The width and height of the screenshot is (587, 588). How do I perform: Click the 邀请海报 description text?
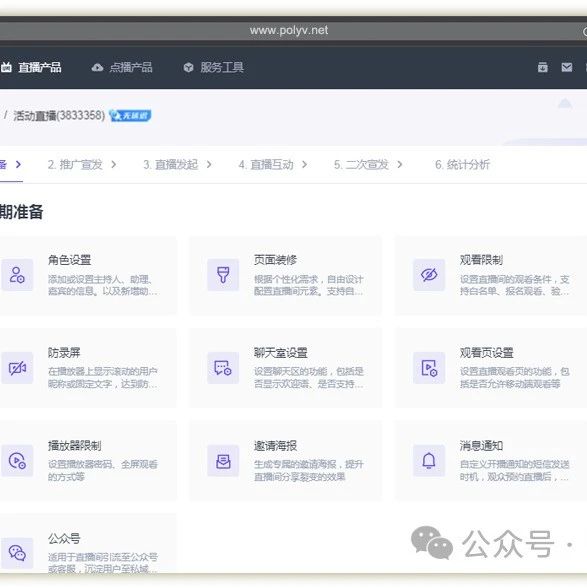click(309, 471)
